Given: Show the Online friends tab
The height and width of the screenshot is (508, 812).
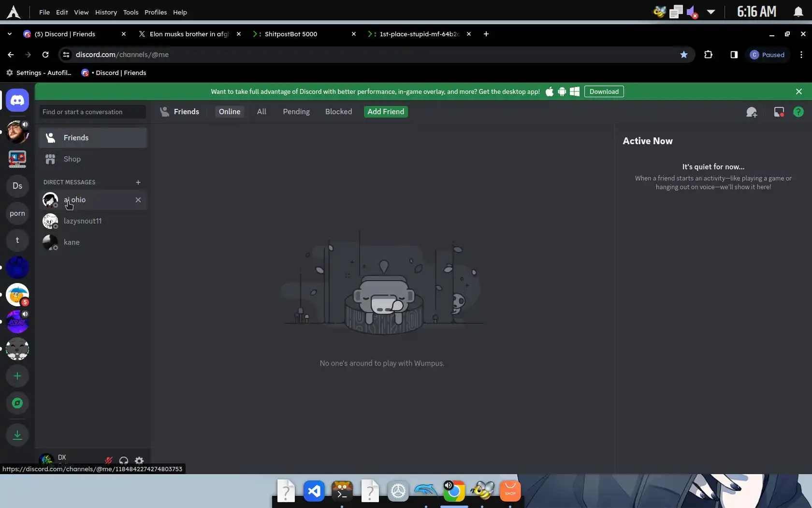Looking at the screenshot, I should pos(230,112).
